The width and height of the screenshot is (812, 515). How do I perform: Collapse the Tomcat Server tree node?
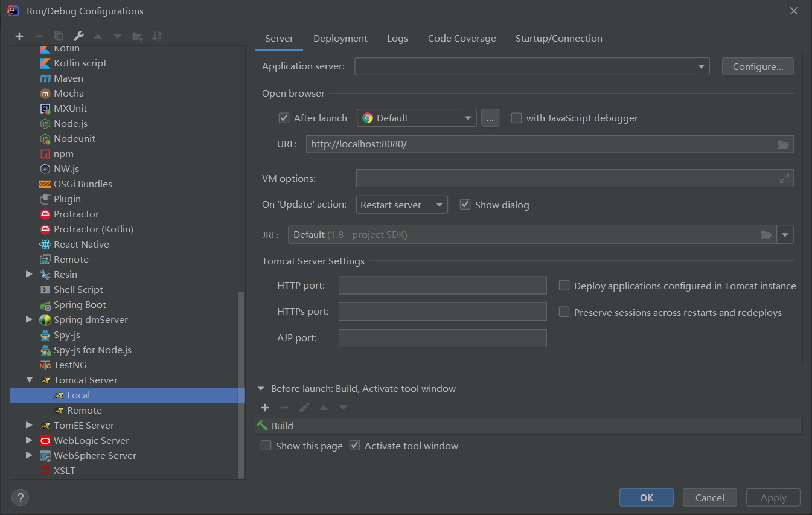tap(29, 380)
